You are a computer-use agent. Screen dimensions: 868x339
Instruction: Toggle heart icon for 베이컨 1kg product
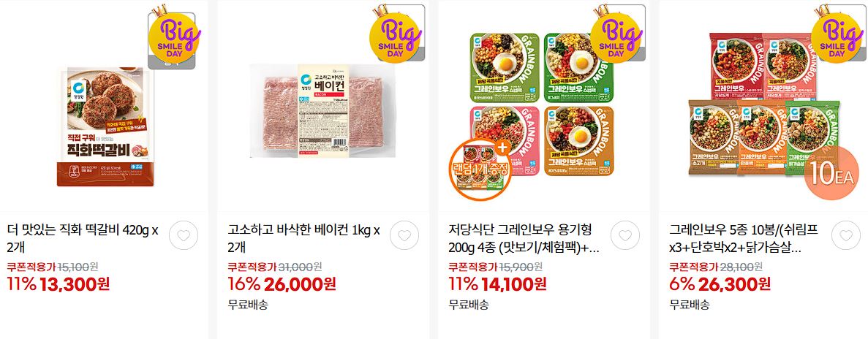pos(404,235)
